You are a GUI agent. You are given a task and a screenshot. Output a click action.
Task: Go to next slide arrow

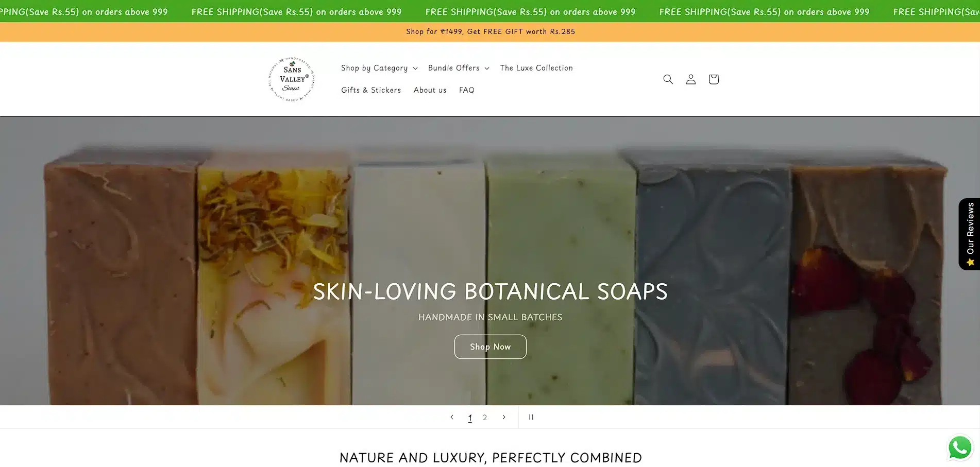(x=504, y=417)
